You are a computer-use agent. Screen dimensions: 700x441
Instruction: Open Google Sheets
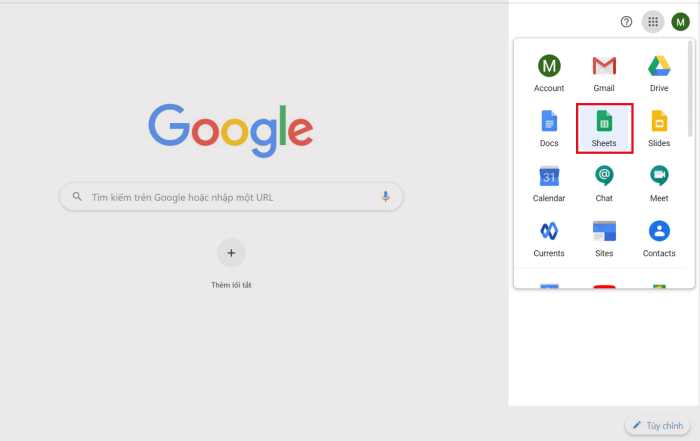604,129
